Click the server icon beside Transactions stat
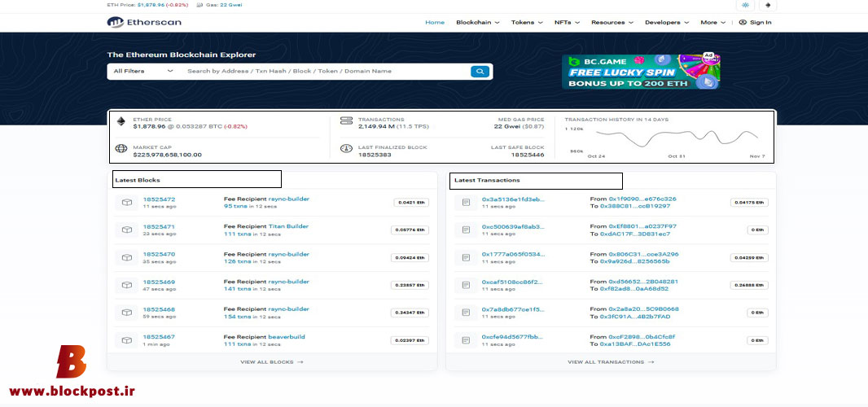 (347, 121)
